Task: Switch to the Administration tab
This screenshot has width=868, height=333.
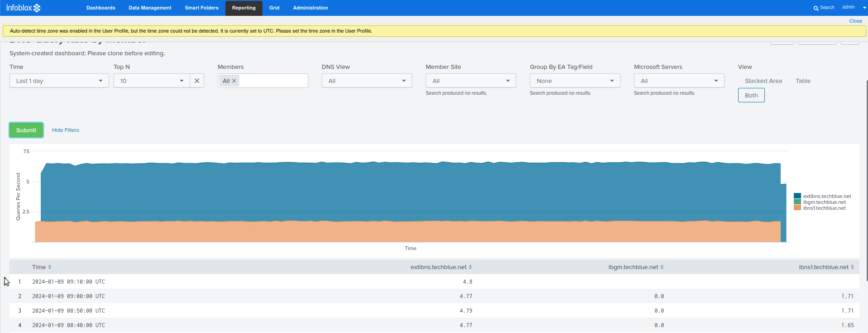Action: [x=310, y=8]
